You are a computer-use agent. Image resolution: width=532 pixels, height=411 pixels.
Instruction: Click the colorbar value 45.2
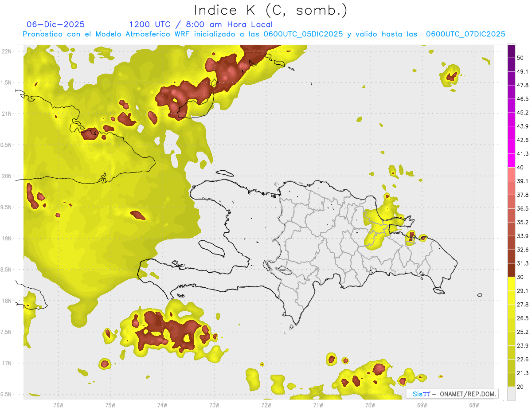pyautogui.click(x=523, y=113)
